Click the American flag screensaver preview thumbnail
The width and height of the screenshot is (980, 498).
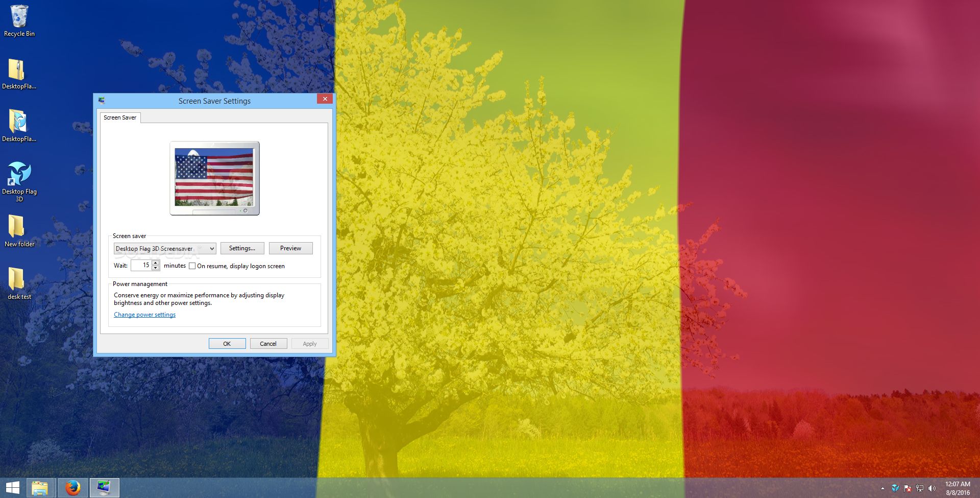(x=214, y=178)
